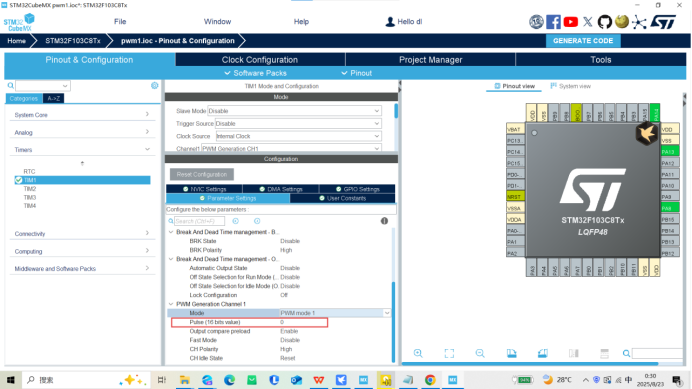Open ST Facebook page icon
The height and width of the screenshot is (389, 692).
(553, 22)
